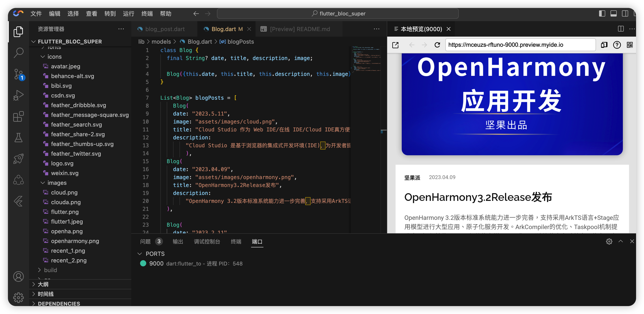Open the 文件 menu
The width and height of the screenshot is (644, 314).
coord(36,13)
